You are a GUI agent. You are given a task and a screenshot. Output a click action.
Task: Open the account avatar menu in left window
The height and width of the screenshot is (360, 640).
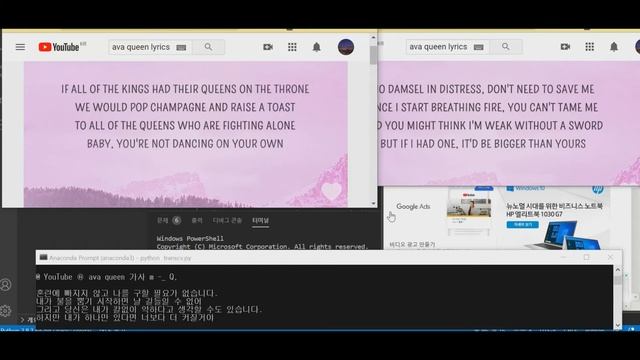click(x=346, y=47)
